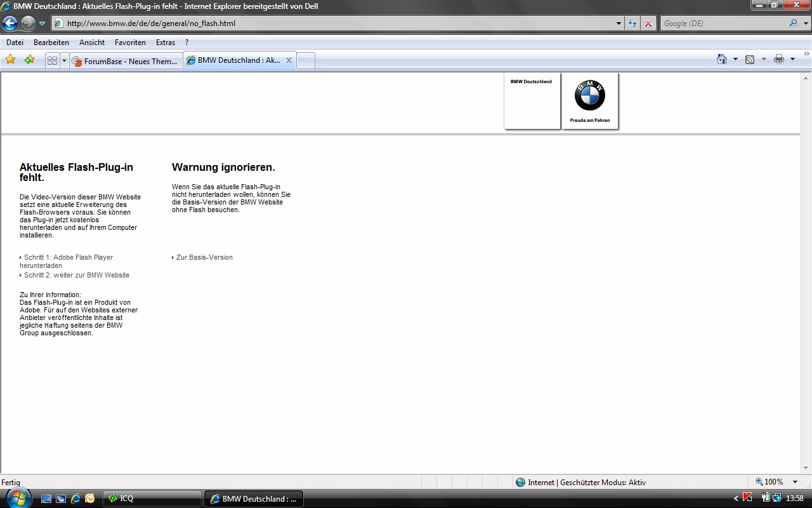This screenshot has height=508, width=812.
Task: Click the Home page icon
Action: coord(722,59)
